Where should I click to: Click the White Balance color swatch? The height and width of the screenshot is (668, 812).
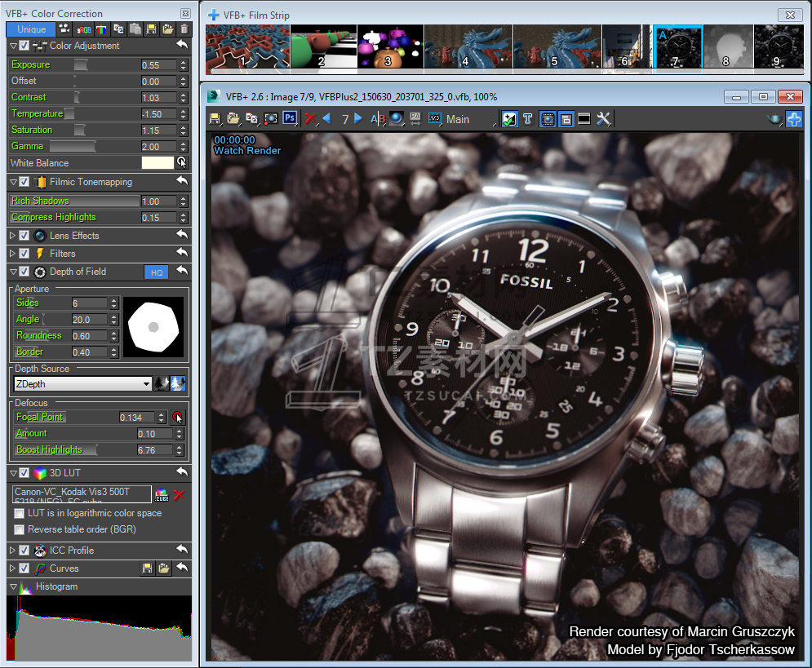pos(158,163)
